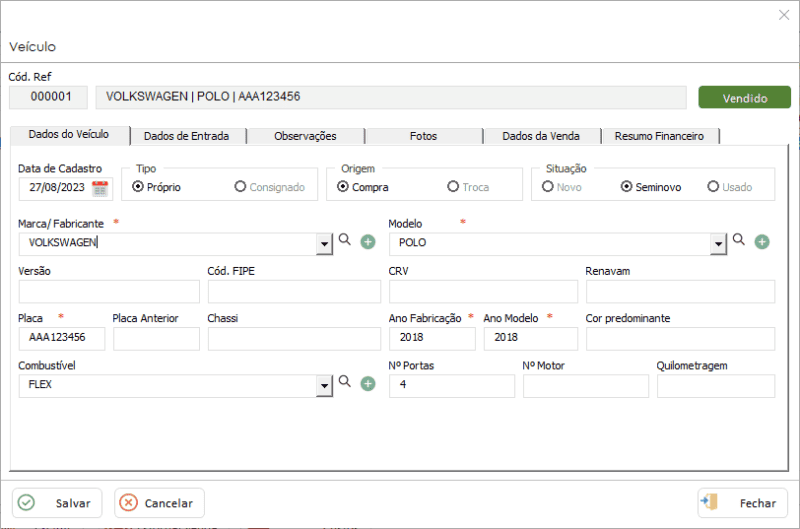Click the Fechar button

coord(743,503)
